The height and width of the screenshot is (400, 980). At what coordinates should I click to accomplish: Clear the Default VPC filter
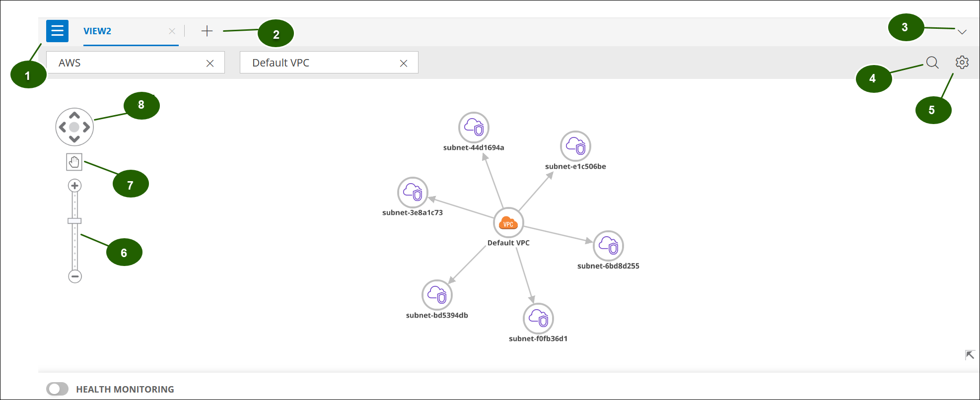pyautogui.click(x=404, y=63)
